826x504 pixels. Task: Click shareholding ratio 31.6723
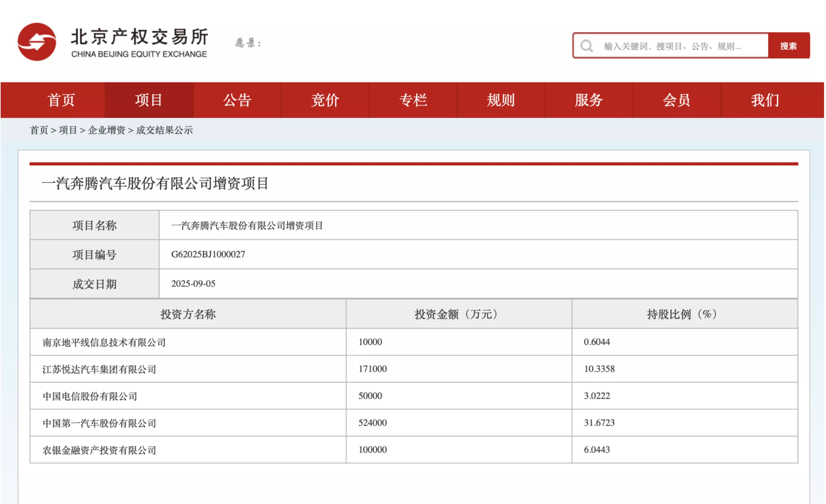(599, 423)
